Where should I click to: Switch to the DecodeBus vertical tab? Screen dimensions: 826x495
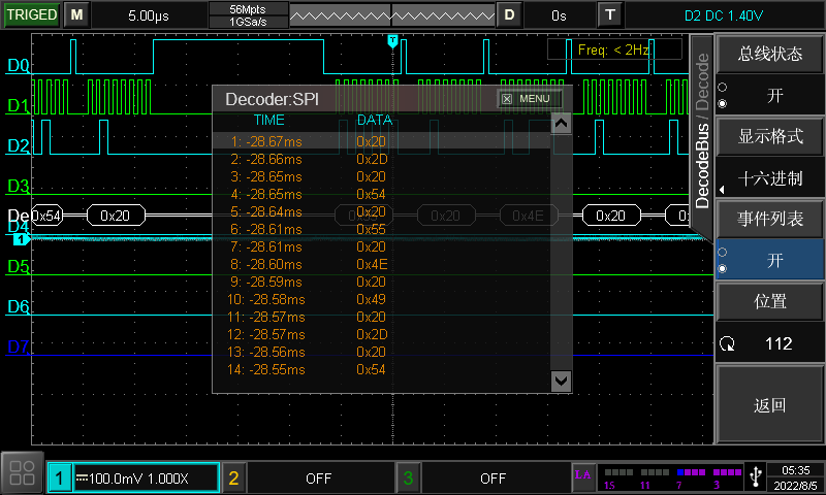point(702,167)
